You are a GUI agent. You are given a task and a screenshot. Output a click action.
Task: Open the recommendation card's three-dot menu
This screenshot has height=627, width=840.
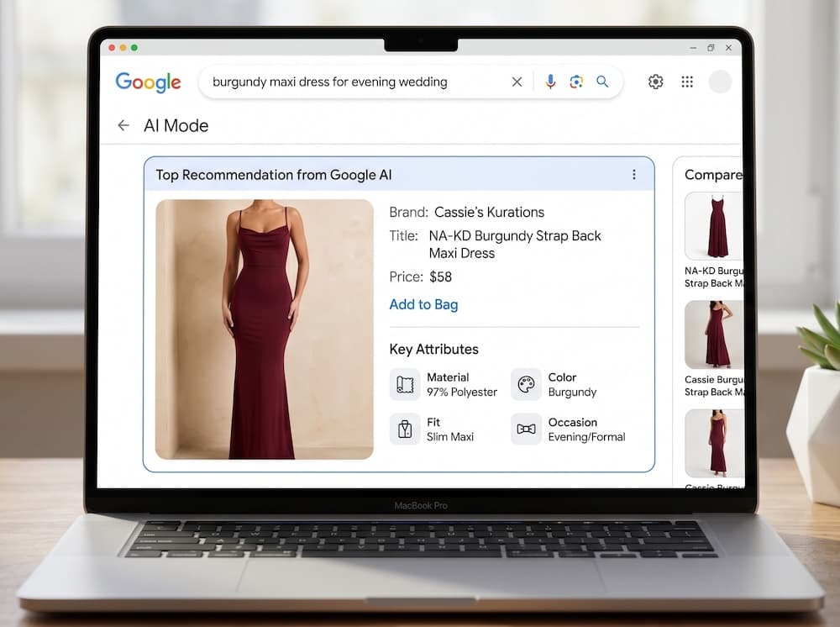pyautogui.click(x=633, y=175)
